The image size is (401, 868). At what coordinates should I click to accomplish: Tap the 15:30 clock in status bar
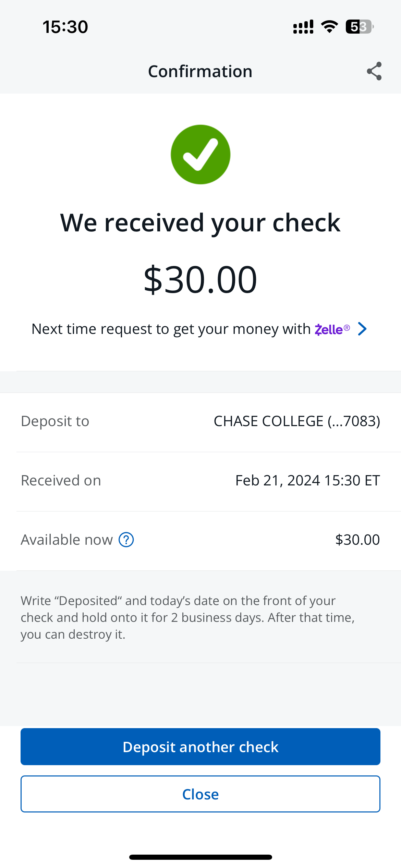(65, 27)
